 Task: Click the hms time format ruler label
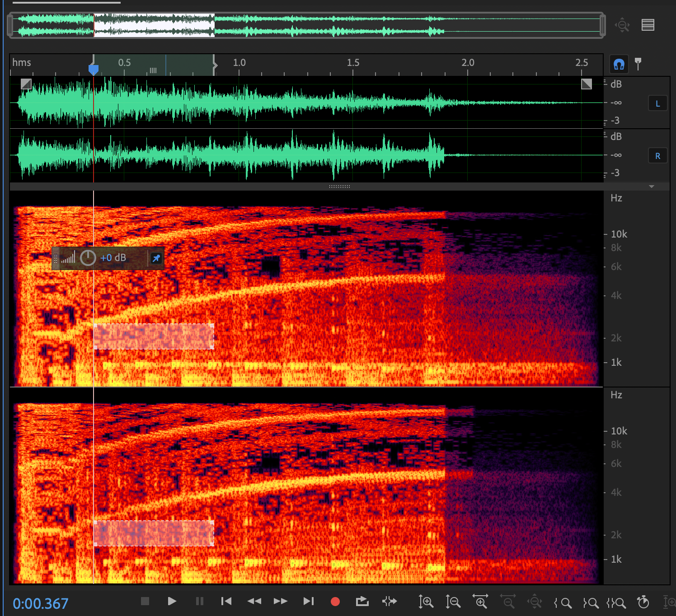coord(22,63)
